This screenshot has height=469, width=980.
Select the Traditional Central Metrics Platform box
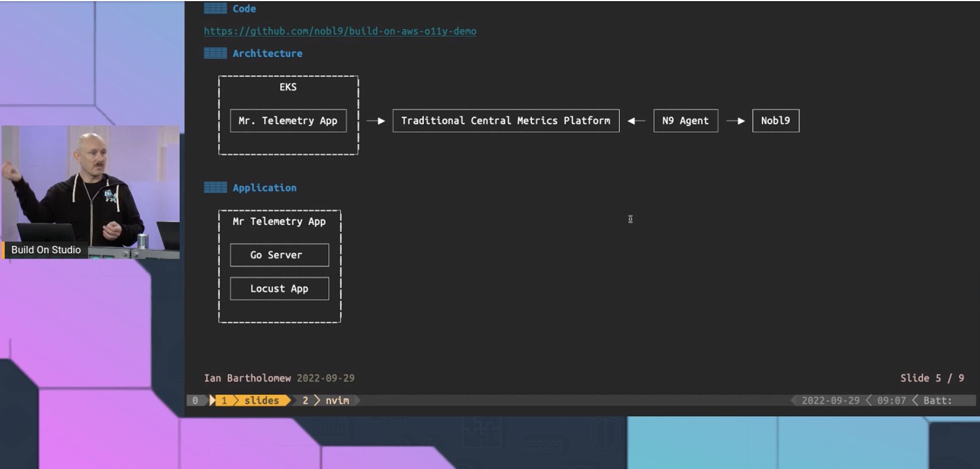(x=506, y=121)
